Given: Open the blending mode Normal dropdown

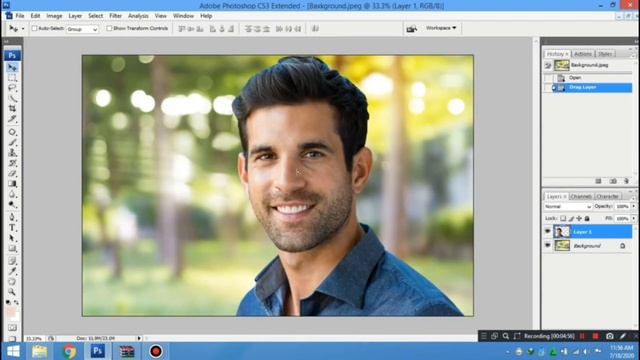Looking at the screenshot, I should tap(568, 207).
